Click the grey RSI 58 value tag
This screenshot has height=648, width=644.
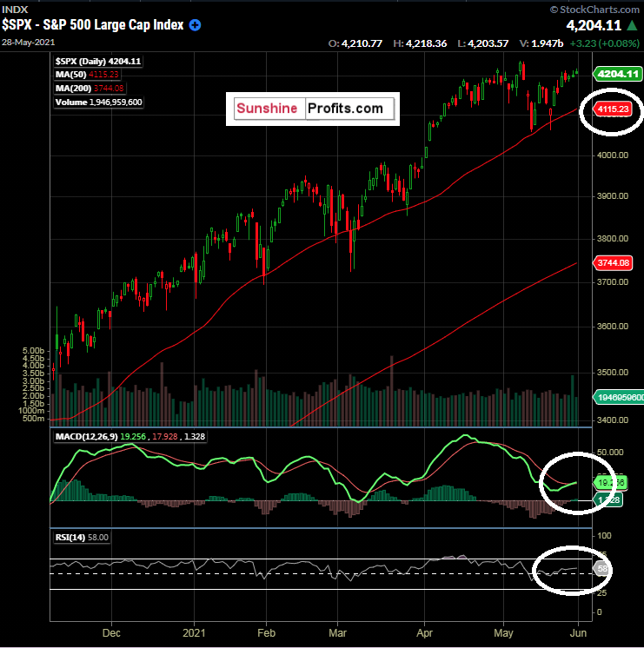(601, 569)
